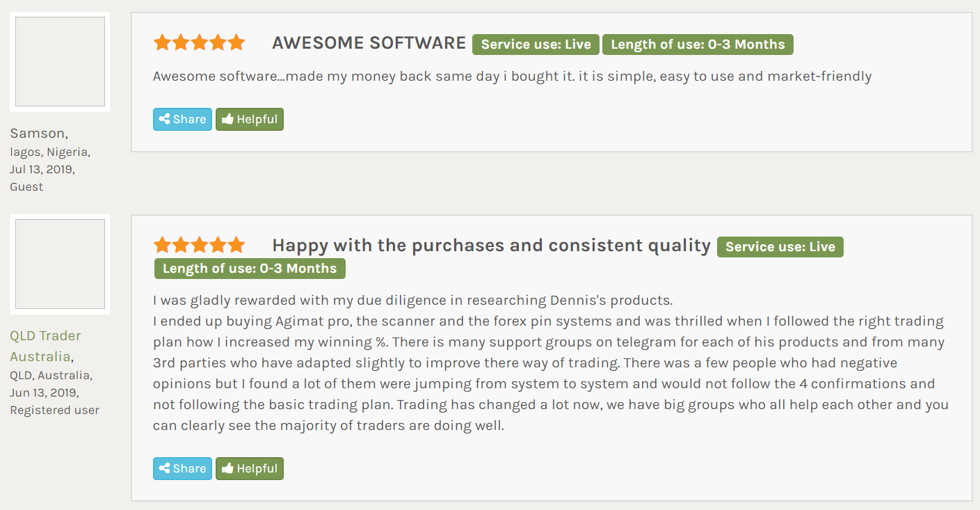Mark Happy with the purchases review Helpful
This screenshot has width=980, height=510.
[x=250, y=469]
